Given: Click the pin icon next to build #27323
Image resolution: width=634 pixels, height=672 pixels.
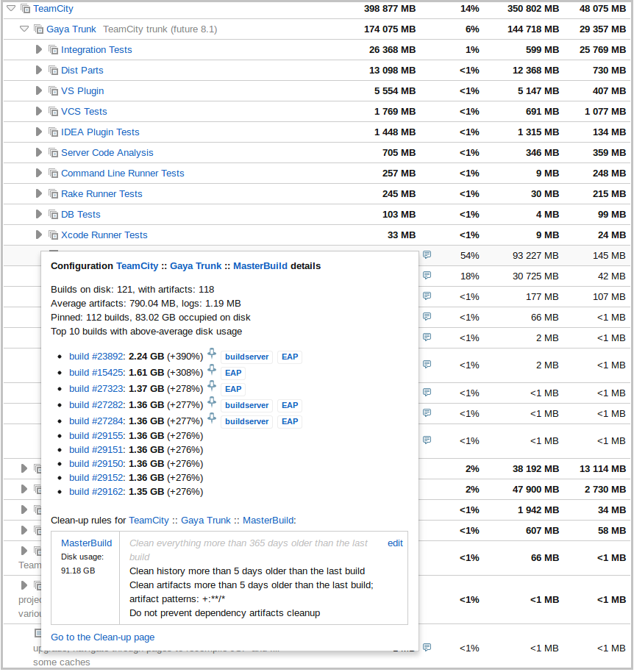Looking at the screenshot, I should pyautogui.click(x=213, y=386).
